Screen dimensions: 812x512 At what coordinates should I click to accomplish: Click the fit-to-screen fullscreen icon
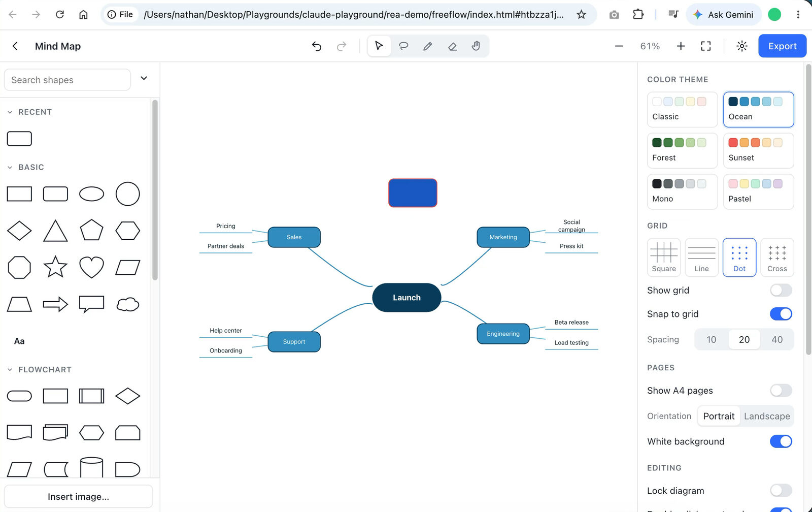point(706,46)
